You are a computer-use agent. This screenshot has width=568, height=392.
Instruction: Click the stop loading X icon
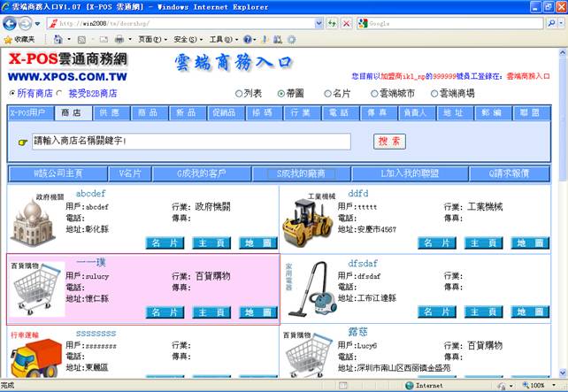[347, 23]
